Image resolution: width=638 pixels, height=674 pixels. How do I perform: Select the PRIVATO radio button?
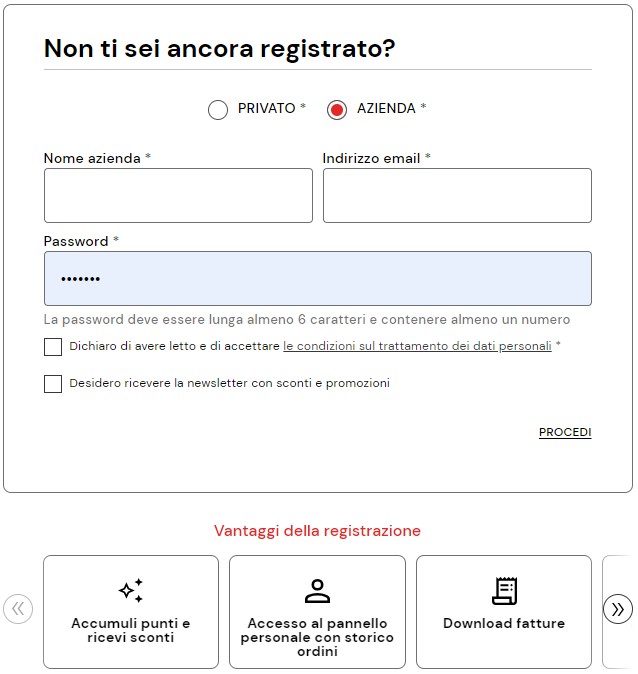click(x=218, y=110)
